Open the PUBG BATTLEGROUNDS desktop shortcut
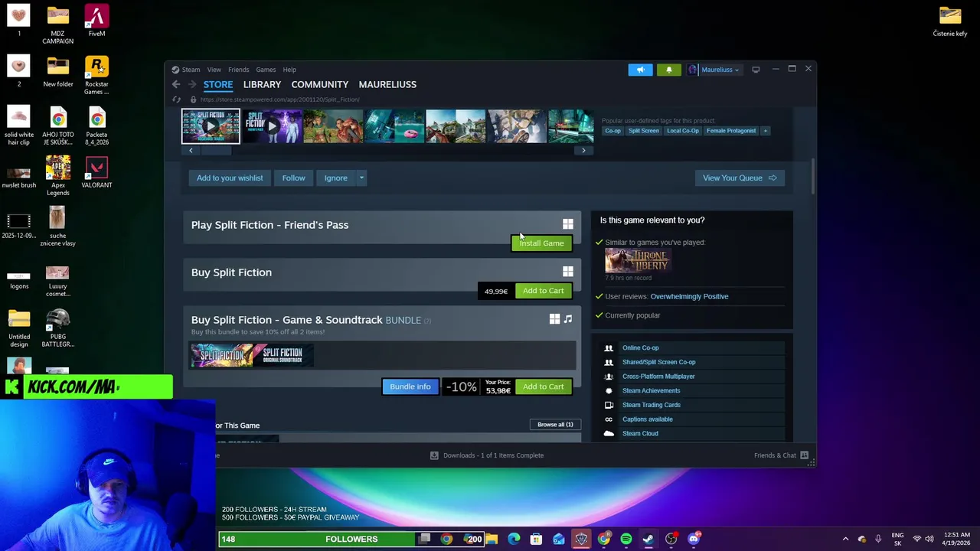This screenshot has width=980, height=551. tap(58, 328)
